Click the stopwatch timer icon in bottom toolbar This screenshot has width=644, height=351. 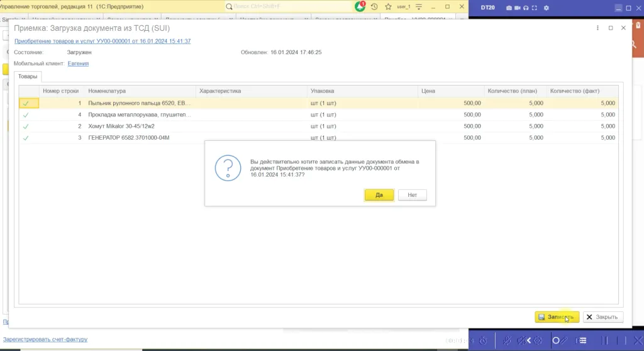(483, 340)
